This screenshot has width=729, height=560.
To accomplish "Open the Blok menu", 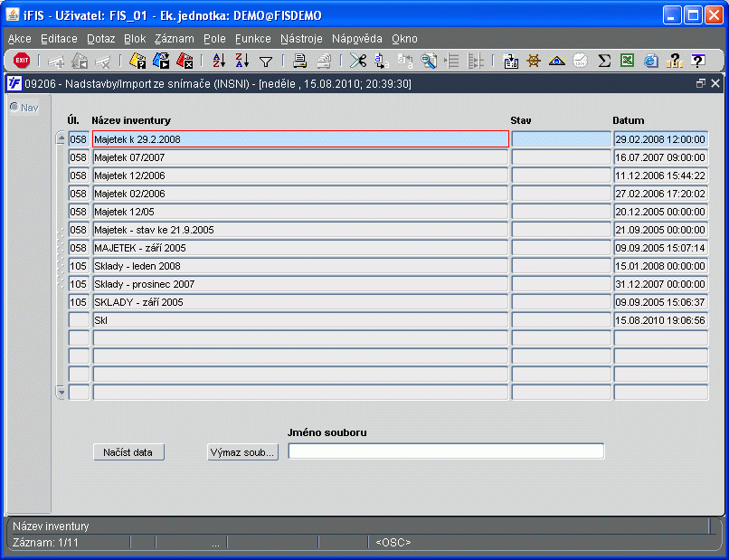I will point(135,39).
